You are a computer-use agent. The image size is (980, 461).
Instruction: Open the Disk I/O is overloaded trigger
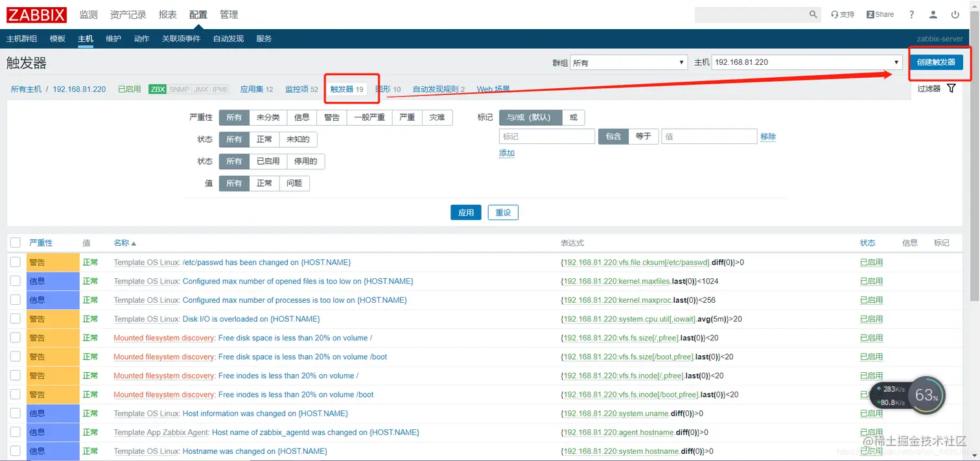click(251, 319)
